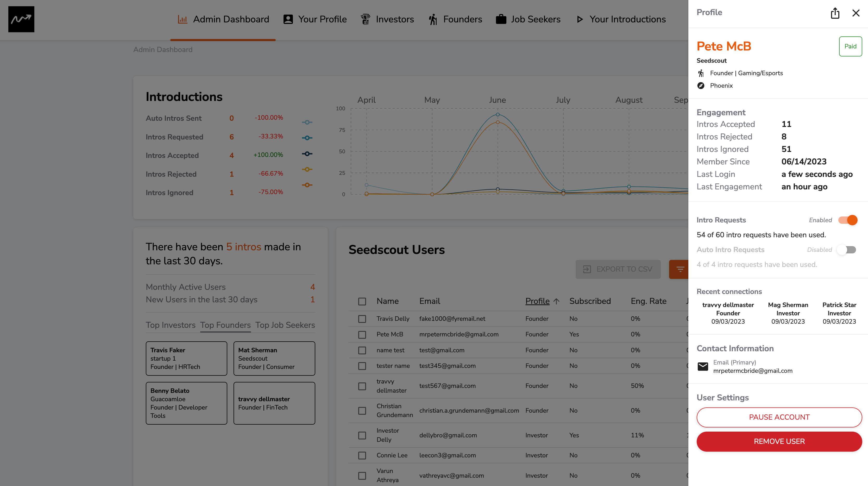Viewport: 868px width, 486px height.
Task: Open the Travis Faker founder card
Action: point(186,358)
